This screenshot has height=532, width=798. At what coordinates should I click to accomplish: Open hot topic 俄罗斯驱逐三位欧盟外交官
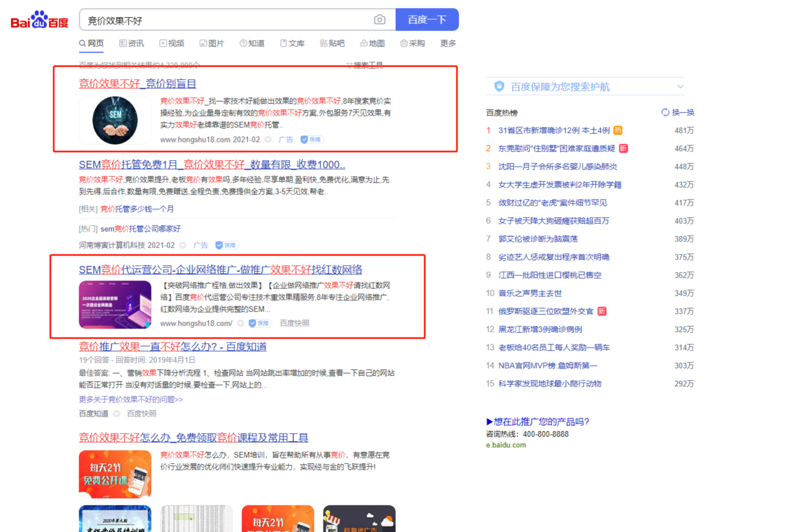[546, 312]
